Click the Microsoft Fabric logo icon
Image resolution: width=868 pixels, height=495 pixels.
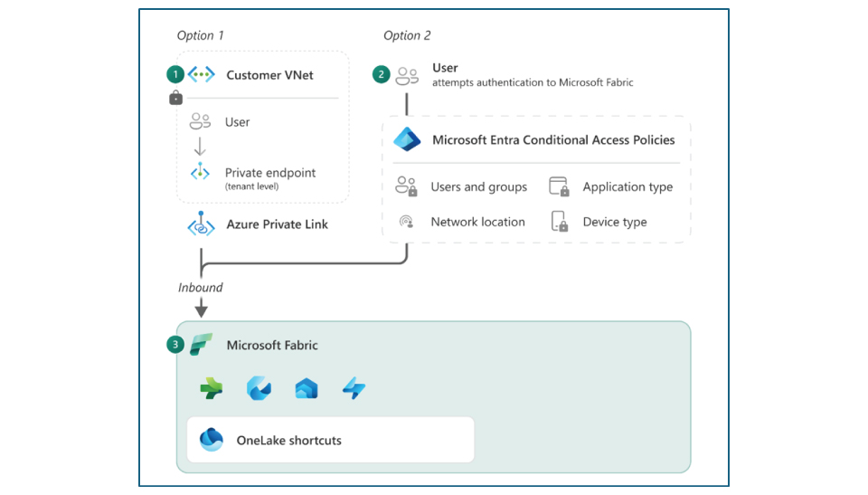pyautogui.click(x=201, y=345)
